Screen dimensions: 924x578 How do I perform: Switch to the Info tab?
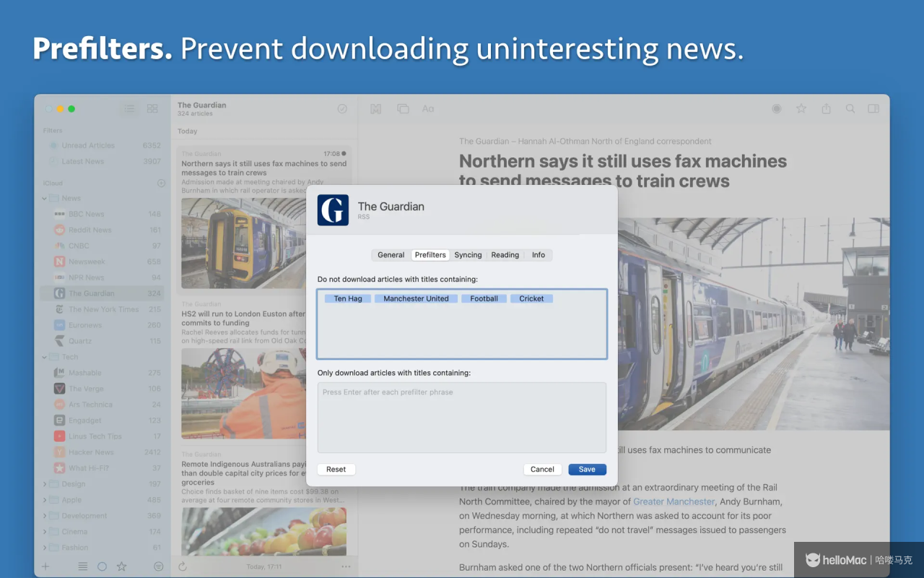point(539,255)
